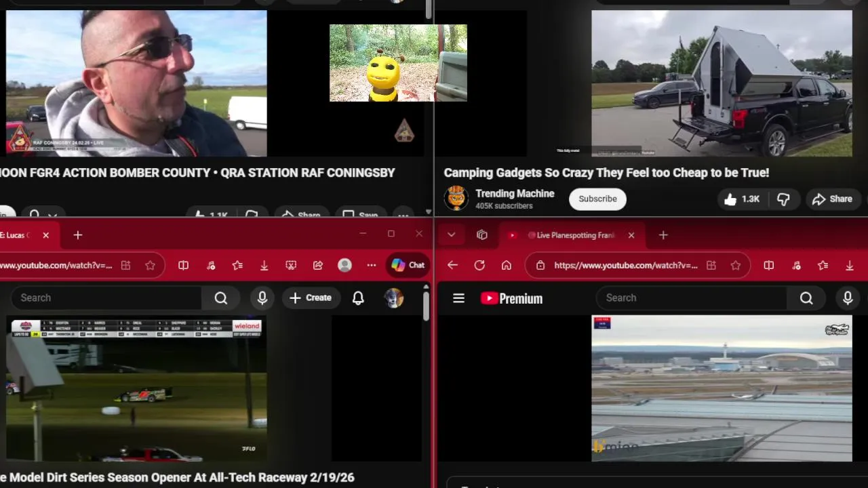The height and width of the screenshot is (488, 868).
Task: Open the three-dot browser menu in bottom-left window
Action: (372, 266)
